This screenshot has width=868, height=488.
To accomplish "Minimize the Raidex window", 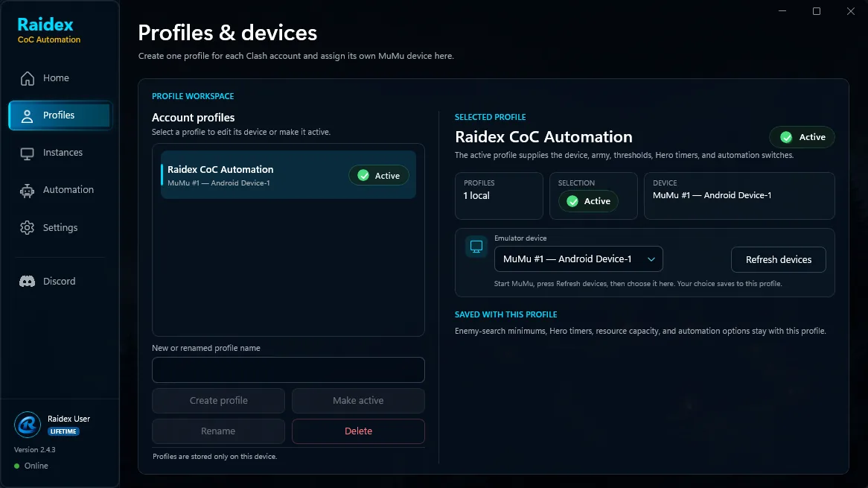I will (782, 11).
